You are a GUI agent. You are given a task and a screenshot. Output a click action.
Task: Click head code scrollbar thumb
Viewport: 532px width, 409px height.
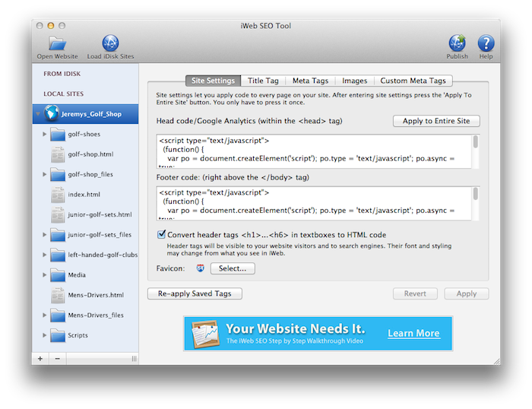coord(476,141)
